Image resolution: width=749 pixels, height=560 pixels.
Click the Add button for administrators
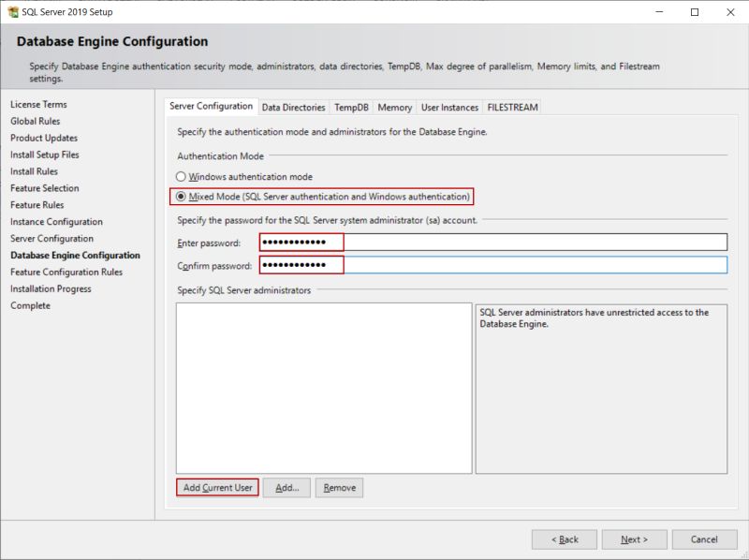(x=287, y=487)
